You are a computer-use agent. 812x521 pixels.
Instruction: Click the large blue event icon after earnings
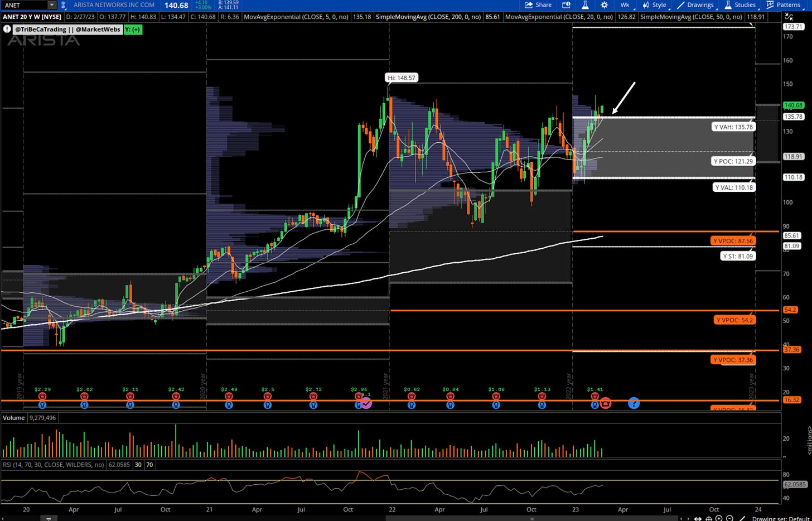point(634,403)
